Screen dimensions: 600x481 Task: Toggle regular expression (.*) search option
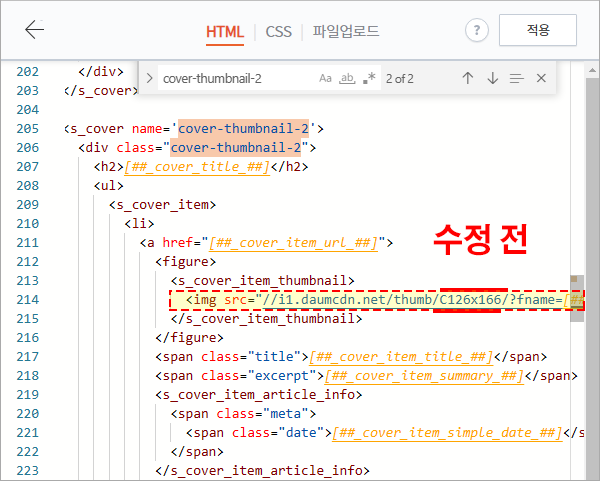pyautogui.click(x=369, y=78)
